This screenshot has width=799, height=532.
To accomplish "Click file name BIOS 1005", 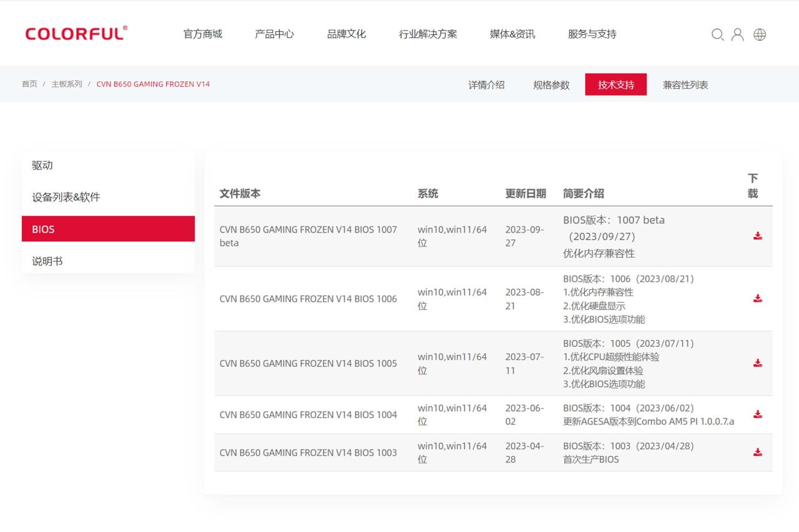I will click(x=308, y=363).
